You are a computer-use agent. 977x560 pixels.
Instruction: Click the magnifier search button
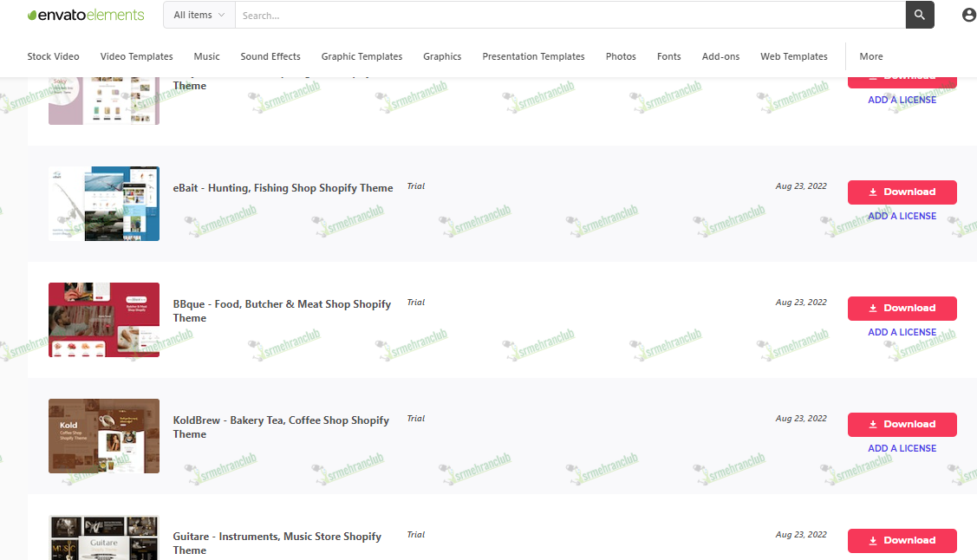920,15
